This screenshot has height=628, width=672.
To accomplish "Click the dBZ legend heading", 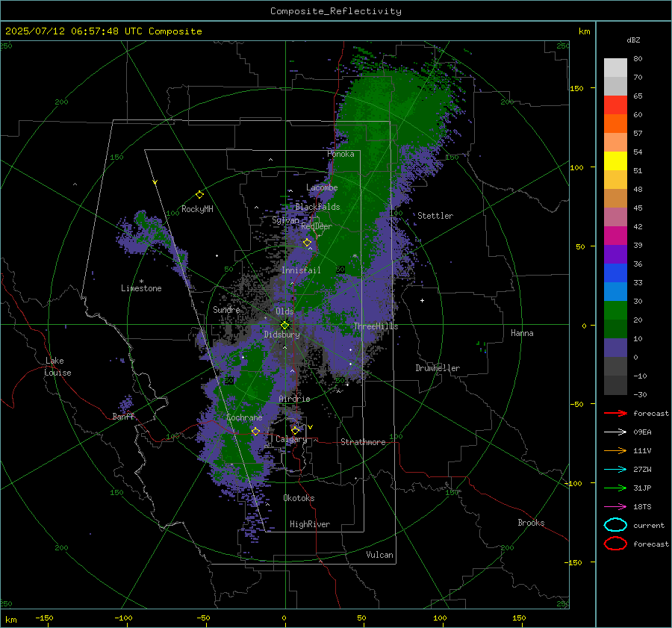I will 633,40.
